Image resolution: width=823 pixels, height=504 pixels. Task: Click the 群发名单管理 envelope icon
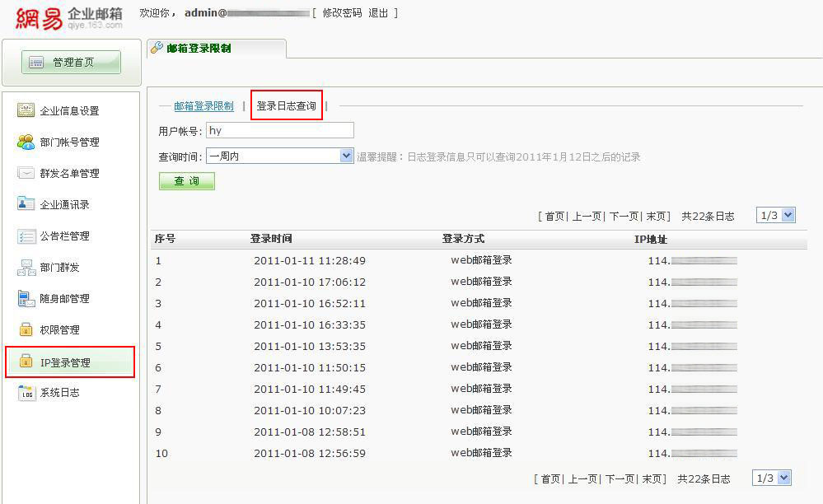[26, 173]
